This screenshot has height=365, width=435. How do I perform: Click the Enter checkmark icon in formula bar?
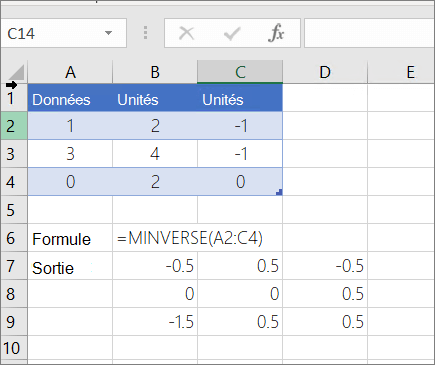(x=232, y=33)
